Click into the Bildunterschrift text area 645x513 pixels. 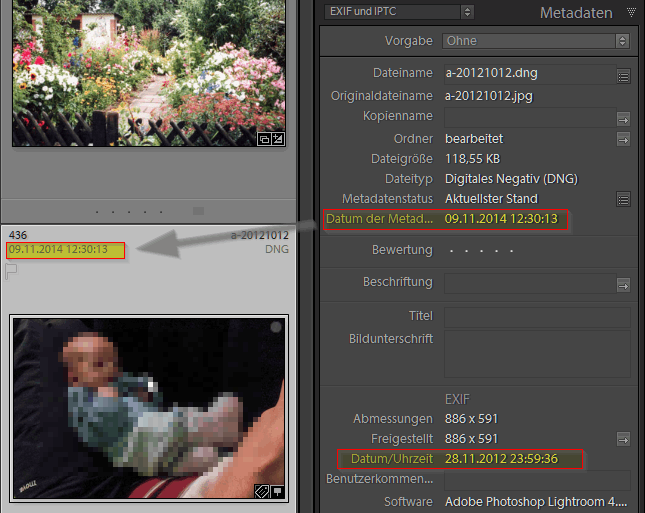(537, 353)
